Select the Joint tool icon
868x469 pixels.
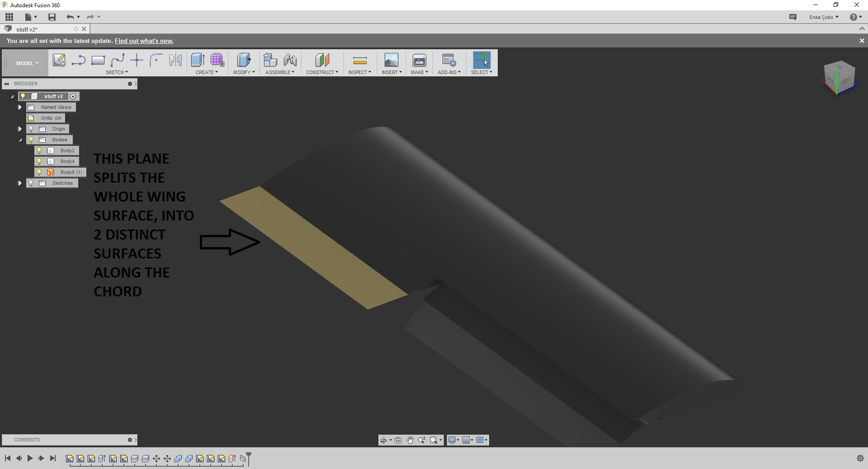click(290, 60)
